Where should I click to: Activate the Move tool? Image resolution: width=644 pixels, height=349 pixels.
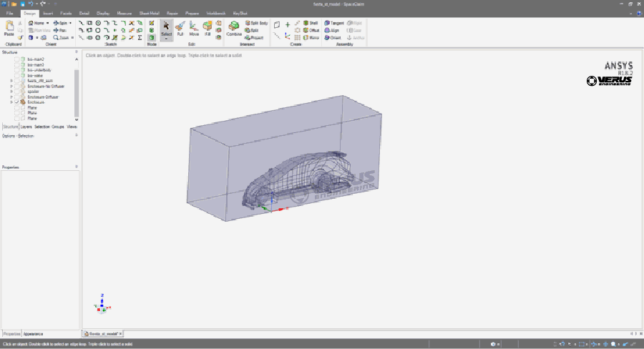click(194, 29)
